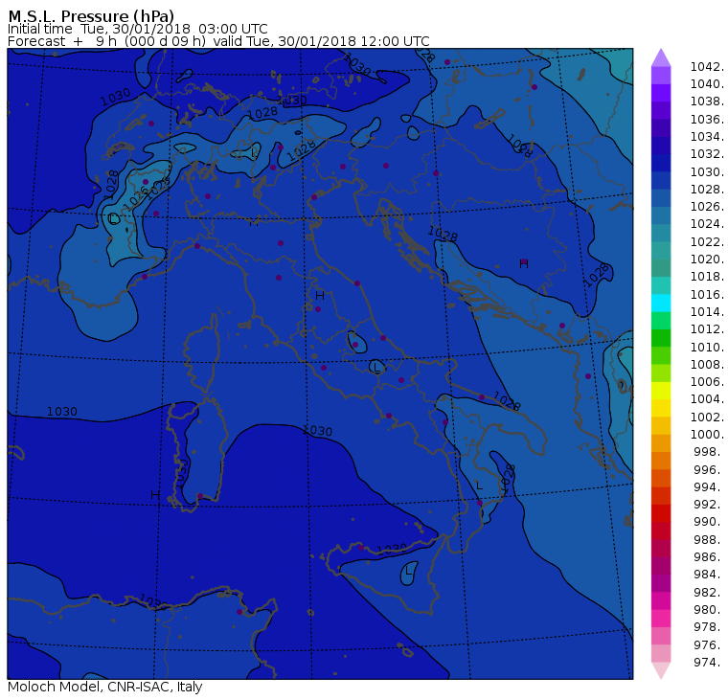Image resolution: width=728 pixels, height=700 pixels.
Task: Pick the legend swatch between 978 and 980
Action: click(x=661, y=619)
